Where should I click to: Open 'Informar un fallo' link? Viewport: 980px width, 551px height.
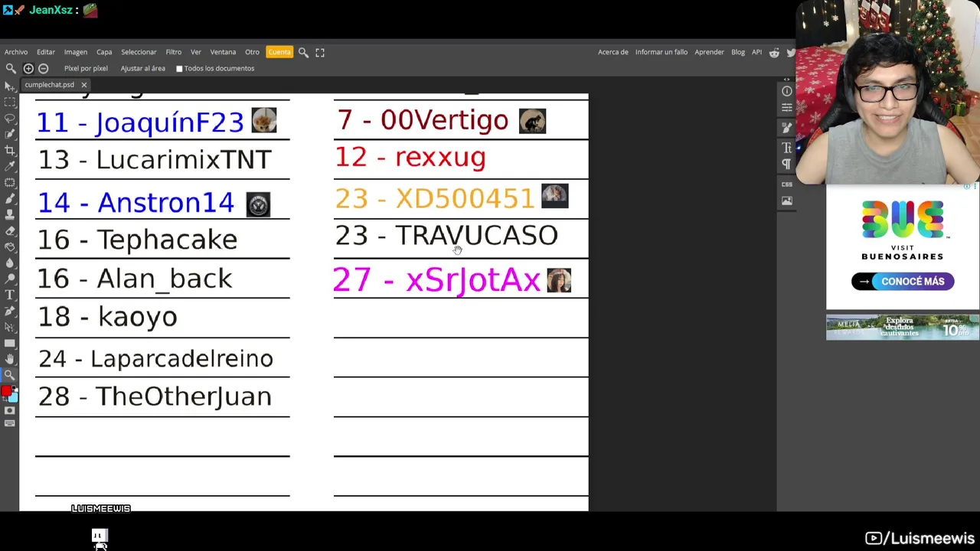[x=661, y=52]
